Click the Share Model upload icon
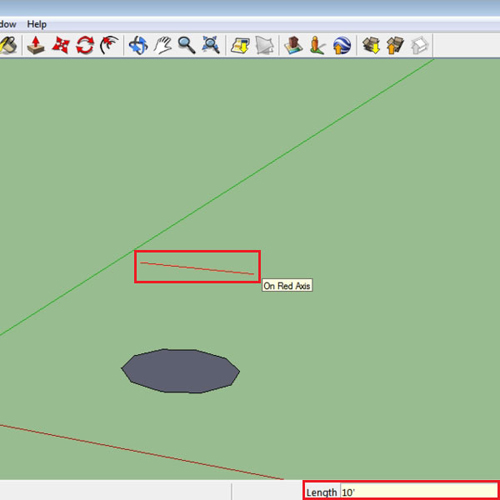This screenshot has width=500, height=500. [x=395, y=45]
